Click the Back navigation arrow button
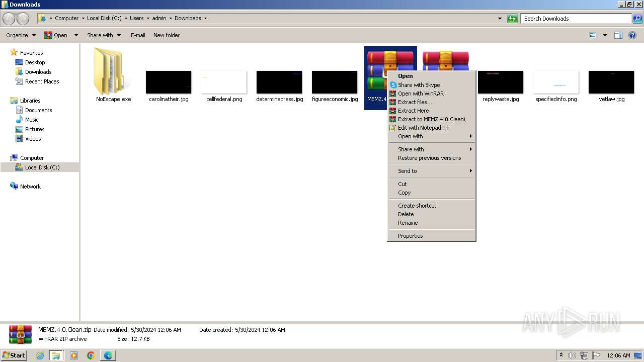 click(x=9, y=19)
